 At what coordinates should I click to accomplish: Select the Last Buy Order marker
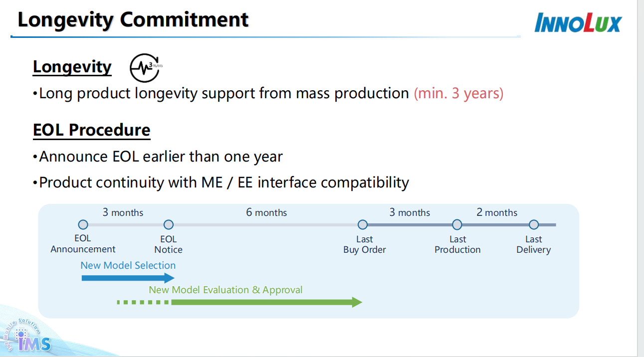[363, 225]
